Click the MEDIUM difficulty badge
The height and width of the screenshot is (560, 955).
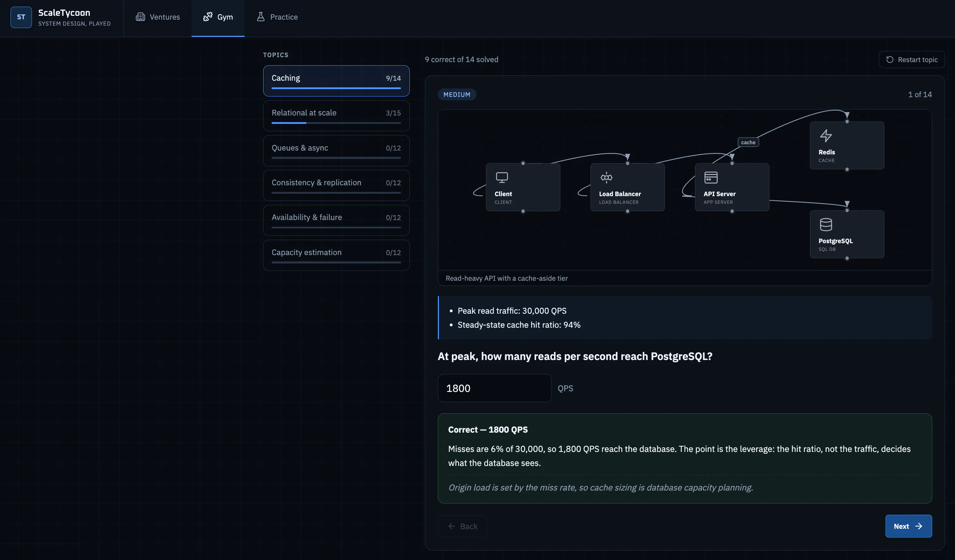tap(457, 95)
